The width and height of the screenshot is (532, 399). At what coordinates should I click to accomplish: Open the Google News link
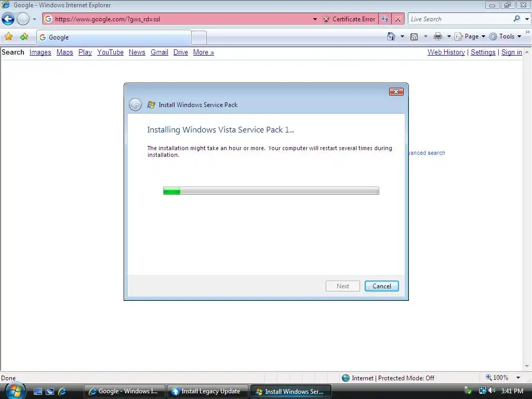tap(137, 52)
